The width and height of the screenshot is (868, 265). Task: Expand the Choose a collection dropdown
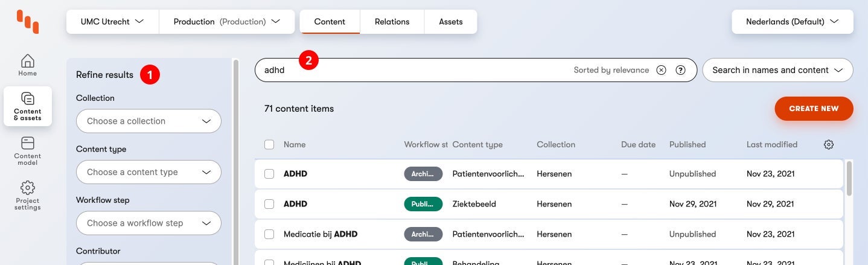148,121
